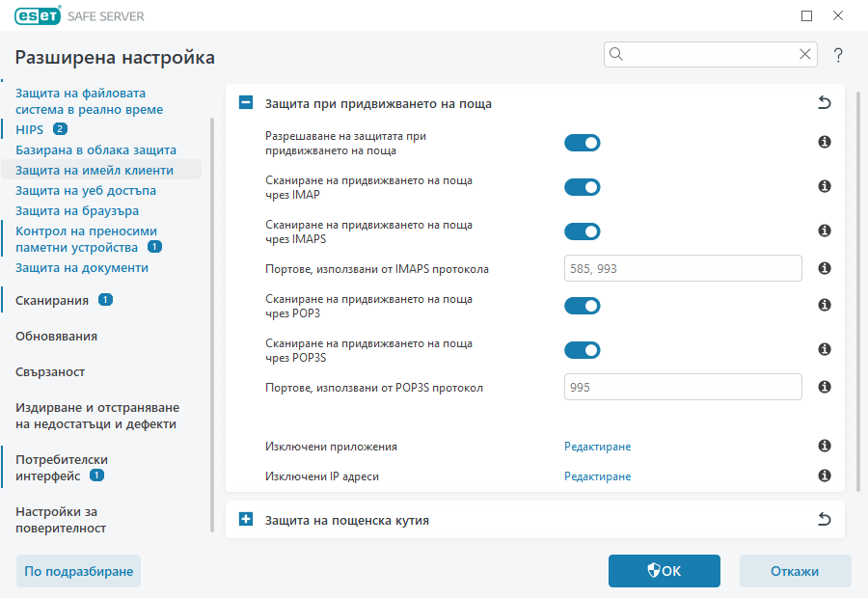Image resolution: width=868 pixels, height=598 pixels.
Task: Expand Защита на пощенска кутия section
Action: click(x=246, y=520)
